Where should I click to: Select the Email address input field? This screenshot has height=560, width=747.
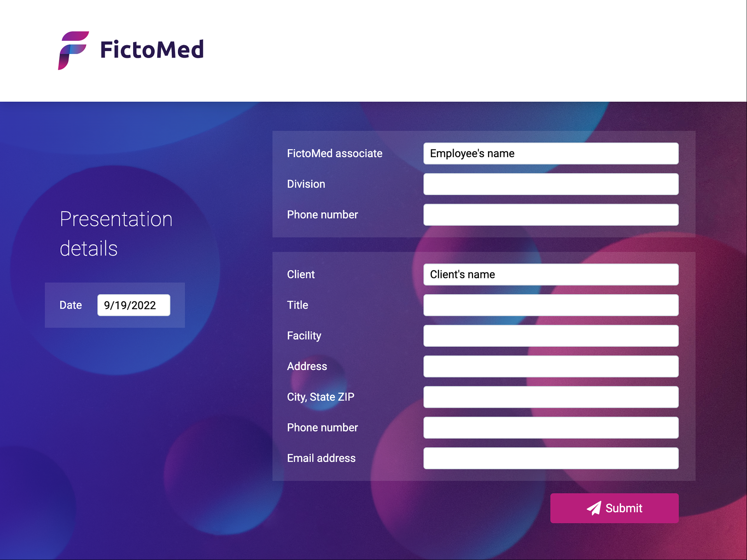tap(551, 458)
